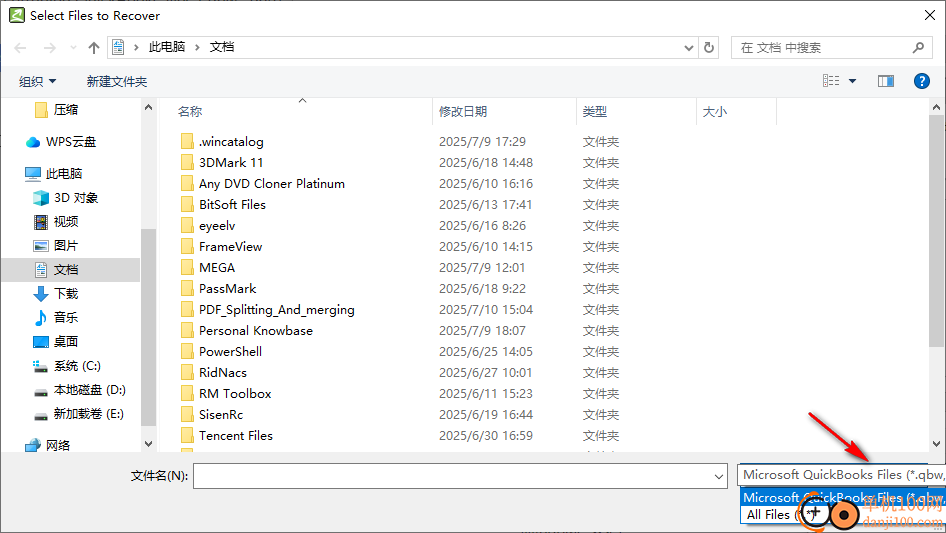946x533 pixels.
Task: Go back with the left arrow button
Action: pos(20,48)
